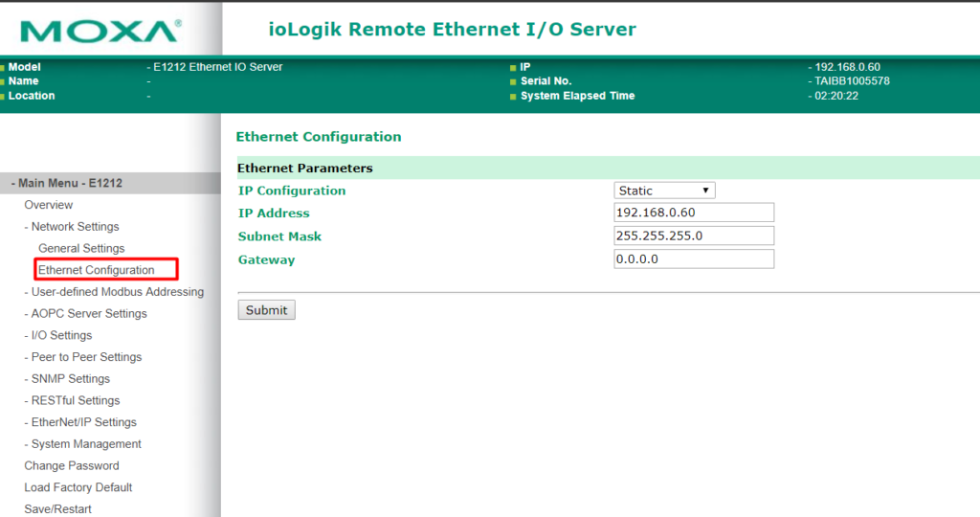This screenshot has height=517, width=980.
Task: Expand Peer to Peer Settings
Action: [x=83, y=357]
